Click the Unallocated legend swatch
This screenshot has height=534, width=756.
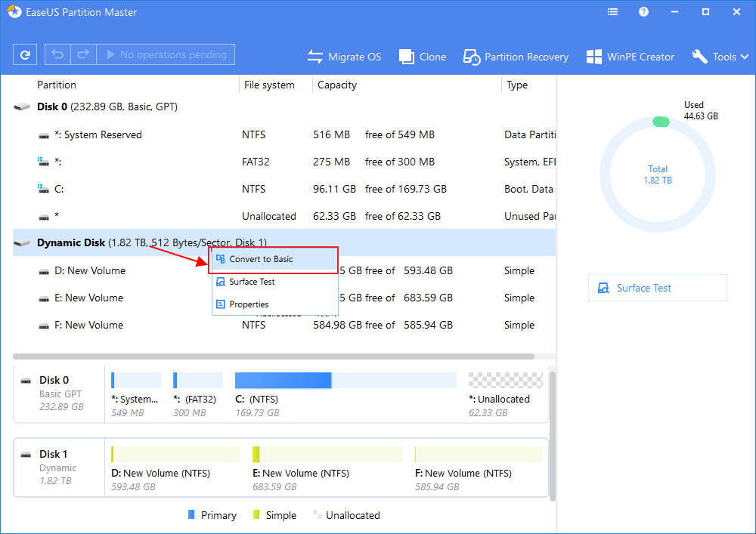(x=317, y=514)
